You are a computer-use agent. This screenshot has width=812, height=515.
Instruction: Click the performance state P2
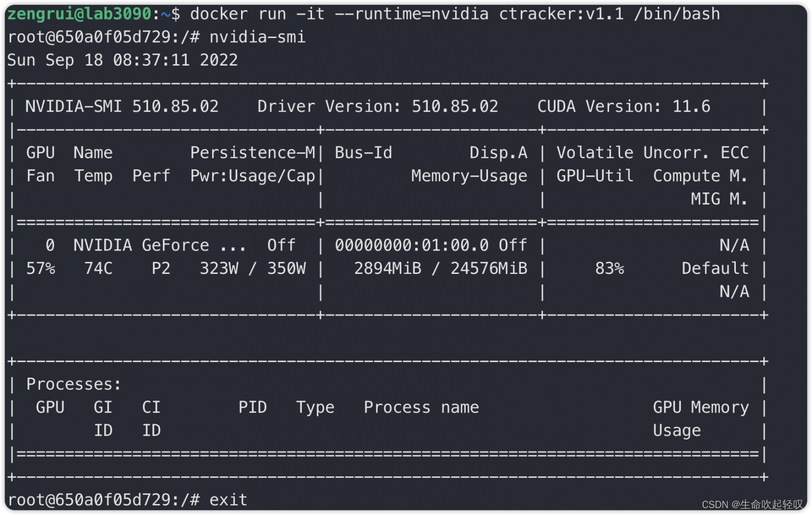click(x=161, y=269)
